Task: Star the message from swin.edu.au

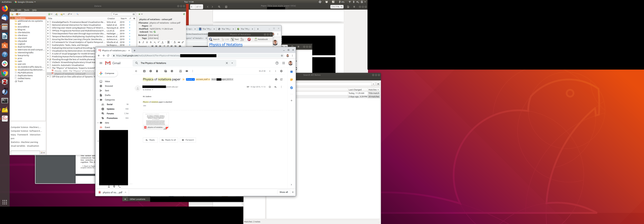Action: pyautogui.click(x=270, y=87)
